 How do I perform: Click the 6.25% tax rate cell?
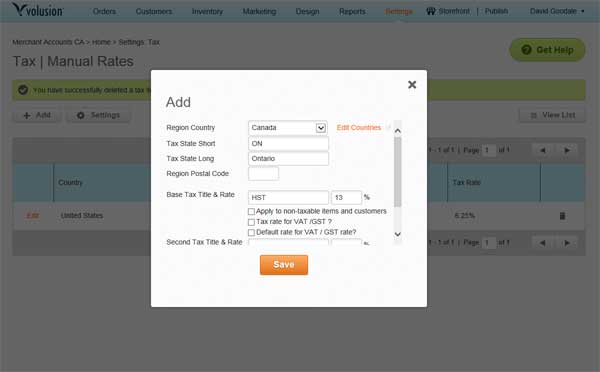[465, 216]
